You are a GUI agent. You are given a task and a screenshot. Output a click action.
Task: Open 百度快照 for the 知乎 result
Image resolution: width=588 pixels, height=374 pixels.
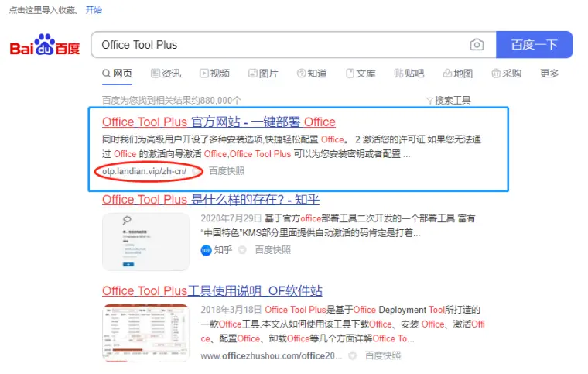click(x=273, y=250)
